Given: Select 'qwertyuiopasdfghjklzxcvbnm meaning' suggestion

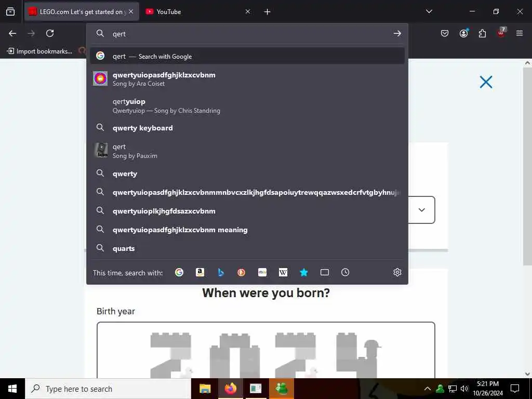Looking at the screenshot, I should (x=247, y=230).
